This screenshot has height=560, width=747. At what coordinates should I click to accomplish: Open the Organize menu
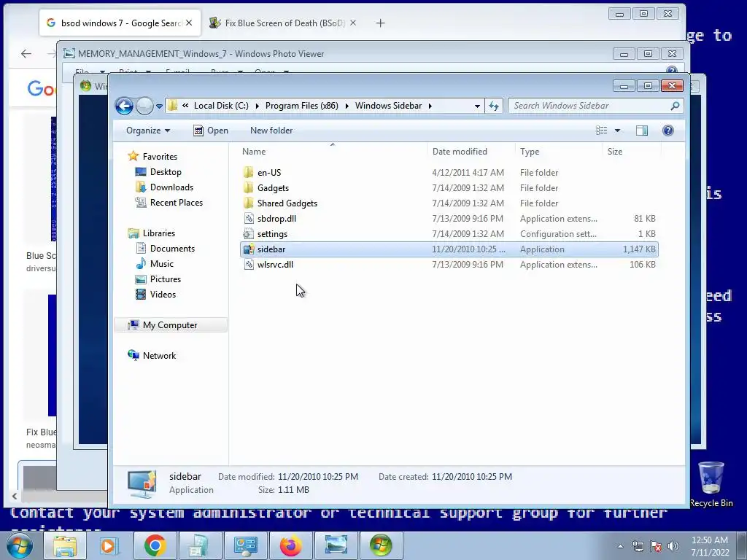tap(147, 131)
